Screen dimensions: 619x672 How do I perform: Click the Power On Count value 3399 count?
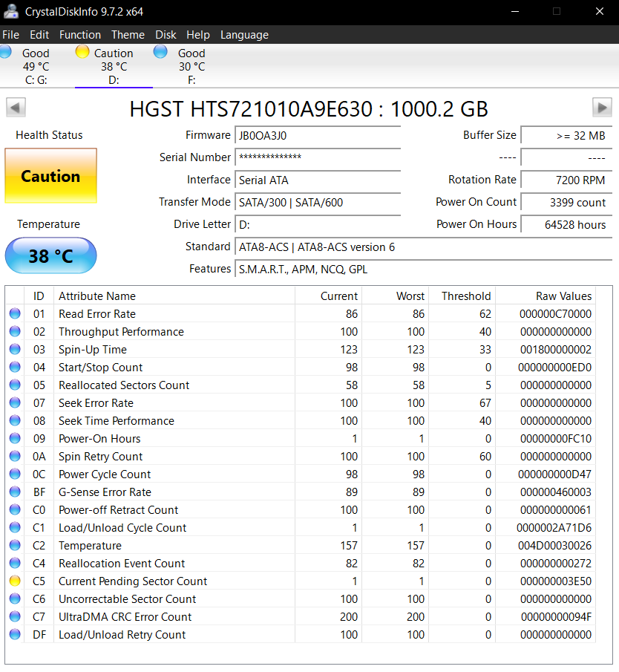[x=566, y=202]
